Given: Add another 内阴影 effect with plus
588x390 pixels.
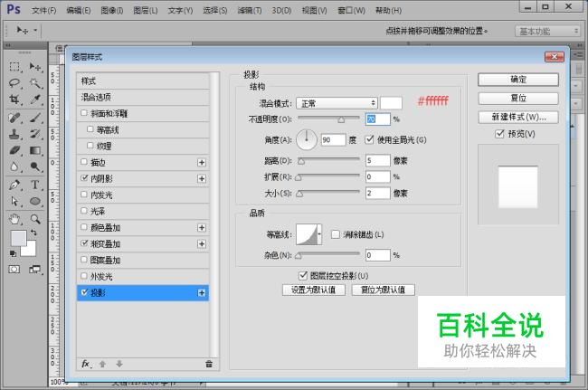Looking at the screenshot, I should coord(202,178).
